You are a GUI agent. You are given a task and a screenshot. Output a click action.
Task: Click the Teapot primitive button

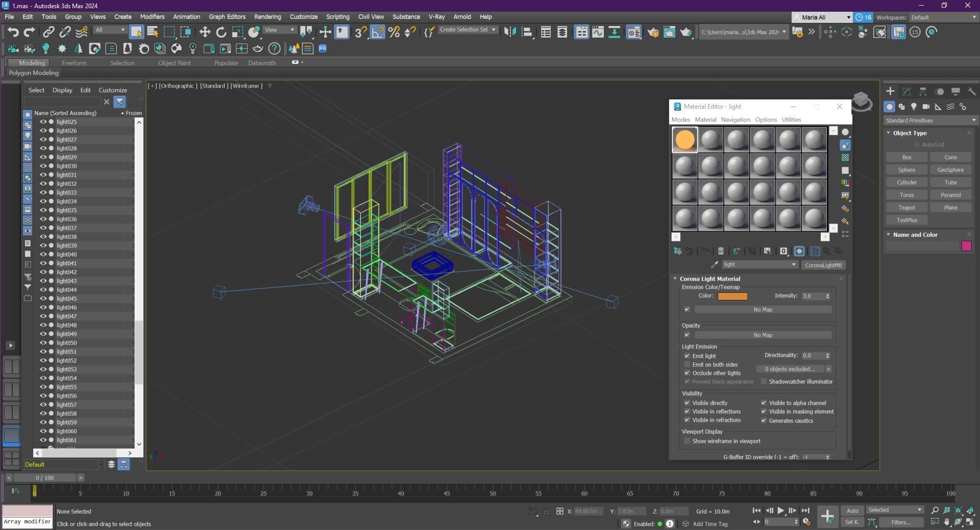(906, 208)
